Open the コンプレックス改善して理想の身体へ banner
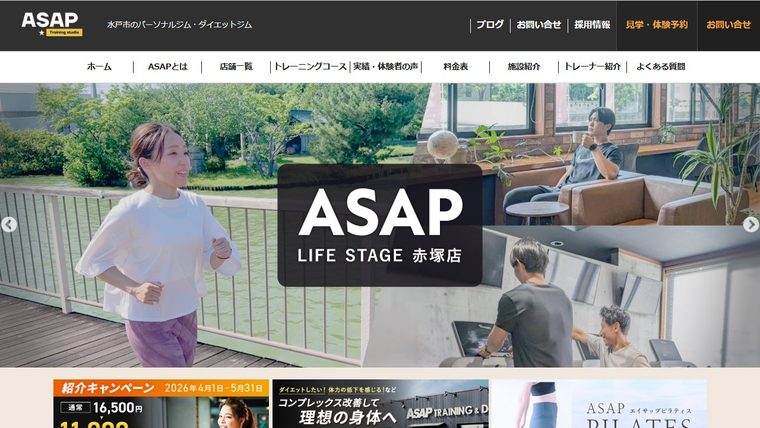This screenshot has height=428, width=760. pyautogui.click(x=380, y=403)
